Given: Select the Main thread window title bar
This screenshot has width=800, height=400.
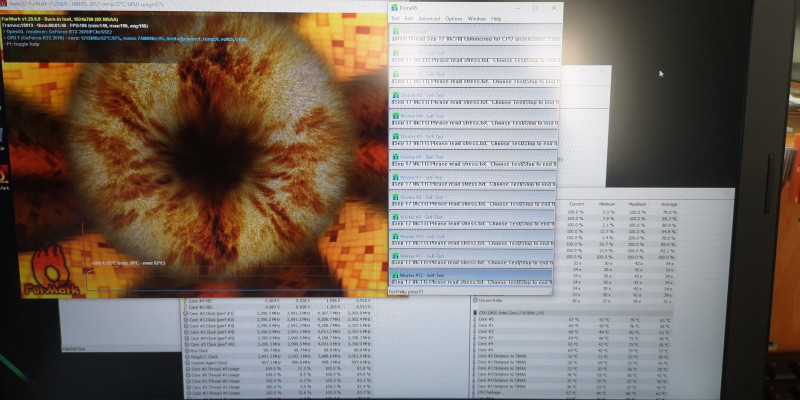Looking at the screenshot, I should [476, 31].
